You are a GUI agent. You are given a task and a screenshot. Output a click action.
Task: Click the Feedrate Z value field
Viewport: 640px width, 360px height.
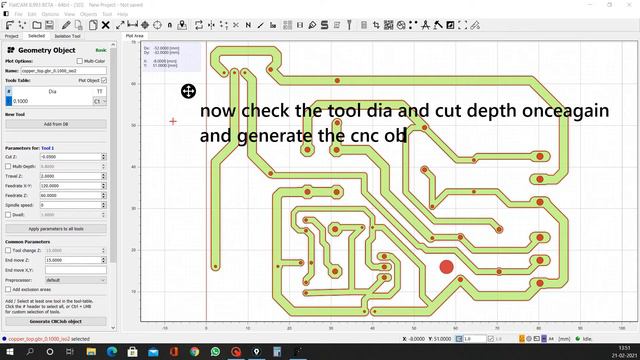pyautogui.click(x=70, y=196)
